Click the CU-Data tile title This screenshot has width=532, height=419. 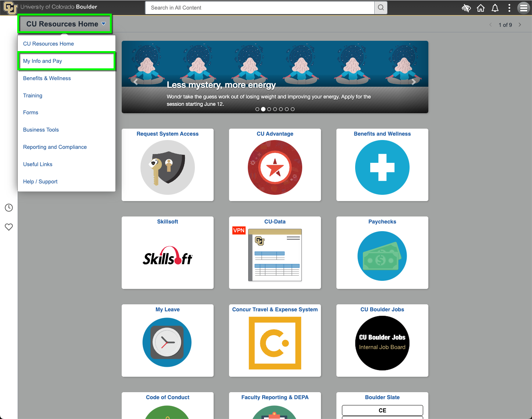click(275, 222)
